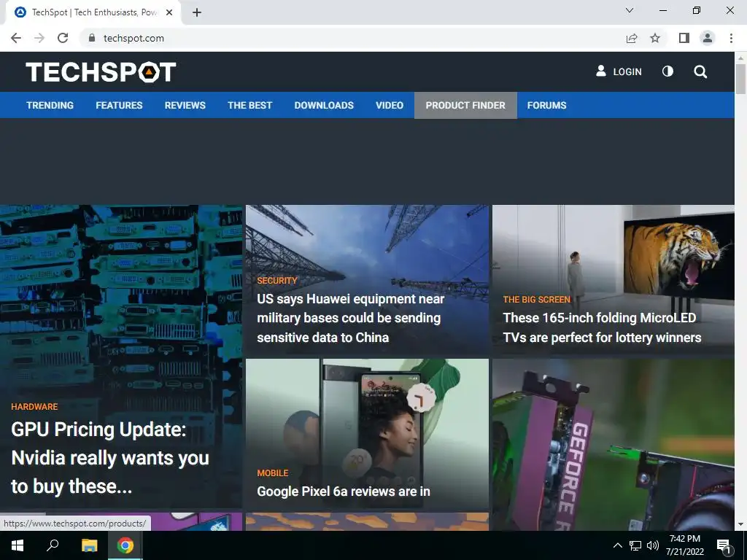Click the page vertical scrollbar thumb
The image size is (747, 560).
[740, 79]
